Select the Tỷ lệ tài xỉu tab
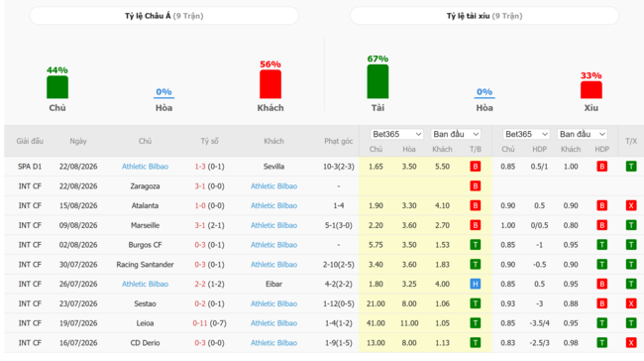 pyautogui.click(x=484, y=16)
